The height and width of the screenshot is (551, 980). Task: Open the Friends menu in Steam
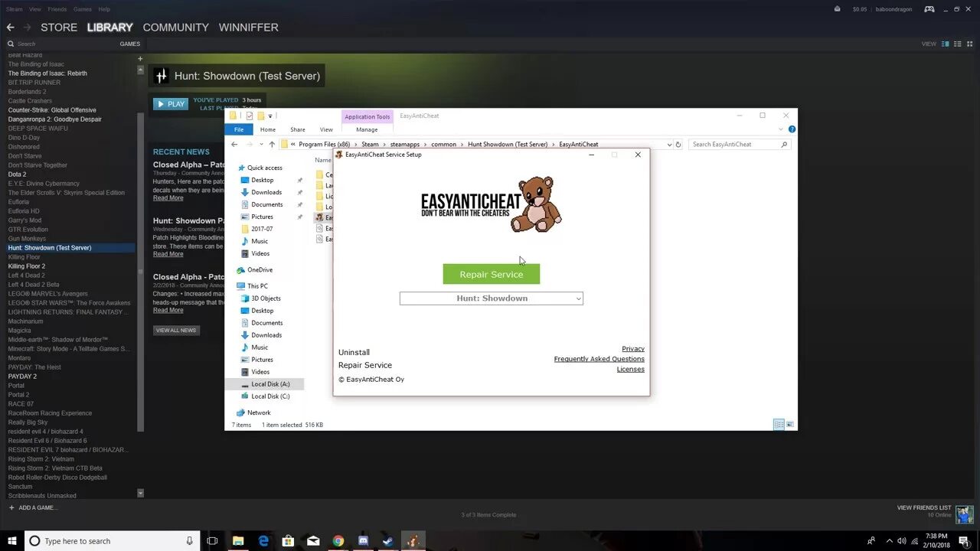[x=57, y=9]
